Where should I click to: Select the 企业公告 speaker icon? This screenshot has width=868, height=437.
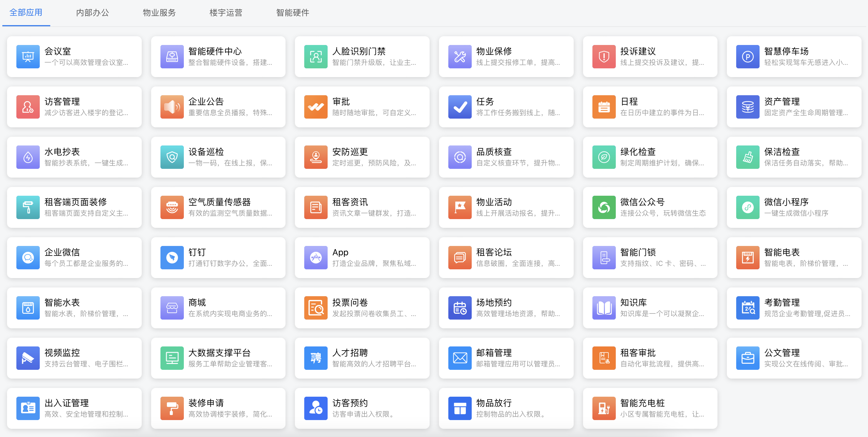172,107
